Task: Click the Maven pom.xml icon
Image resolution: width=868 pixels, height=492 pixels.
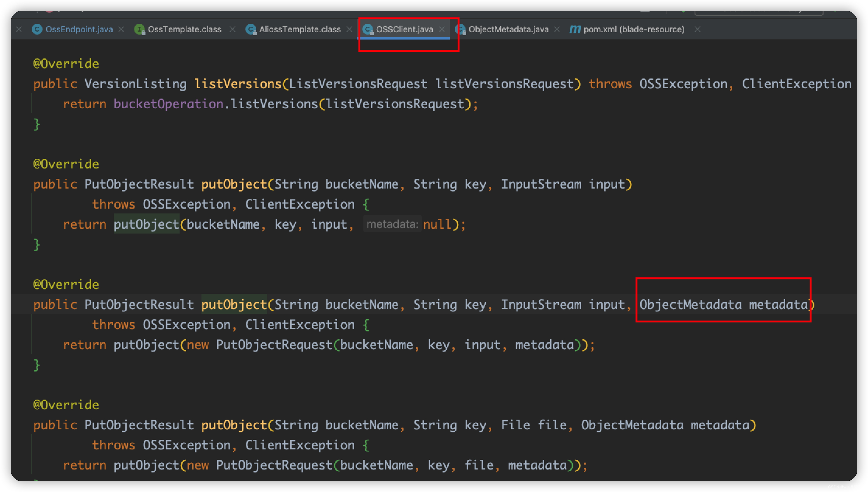Action: [575, 29]
